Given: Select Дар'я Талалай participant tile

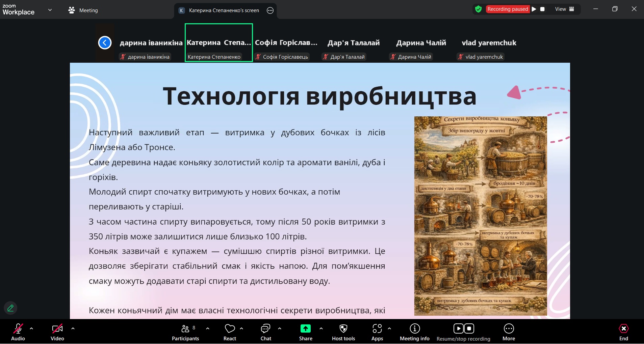Looking at the screenshot, I should 354,43.
